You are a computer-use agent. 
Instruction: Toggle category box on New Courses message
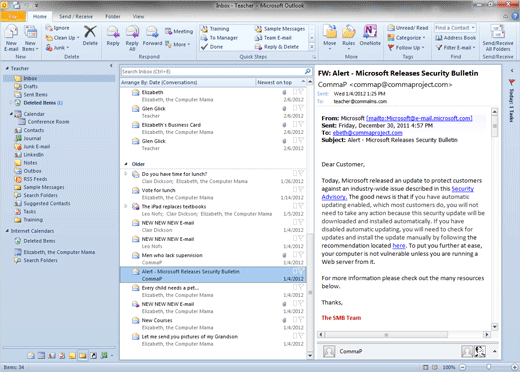pyautogui.click(x=295, y=319)
